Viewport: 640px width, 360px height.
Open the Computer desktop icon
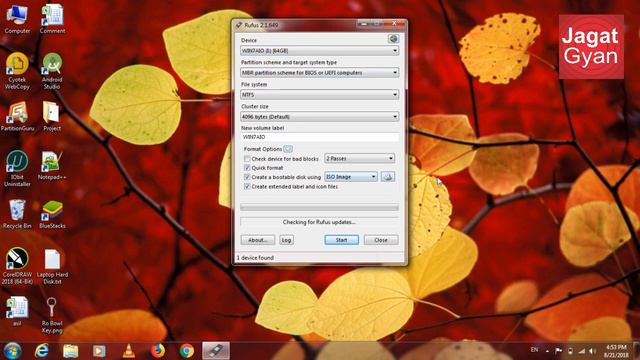(17, 19)
